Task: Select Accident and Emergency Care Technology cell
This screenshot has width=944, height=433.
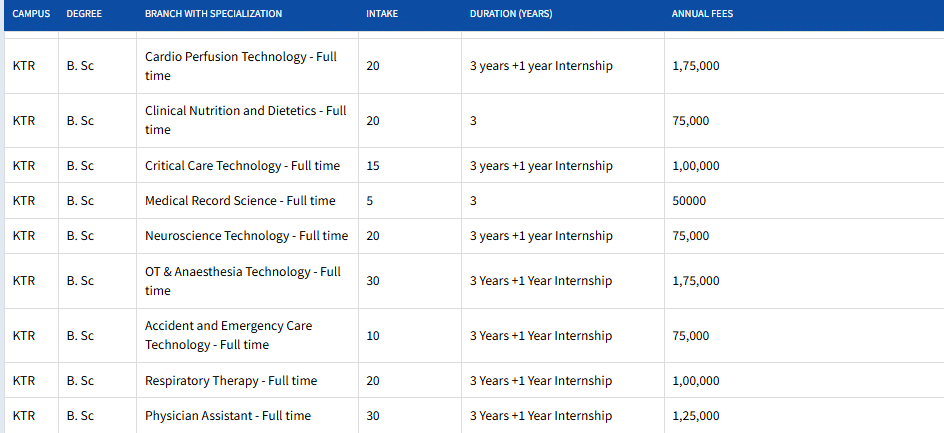Action: pos(228,335)
